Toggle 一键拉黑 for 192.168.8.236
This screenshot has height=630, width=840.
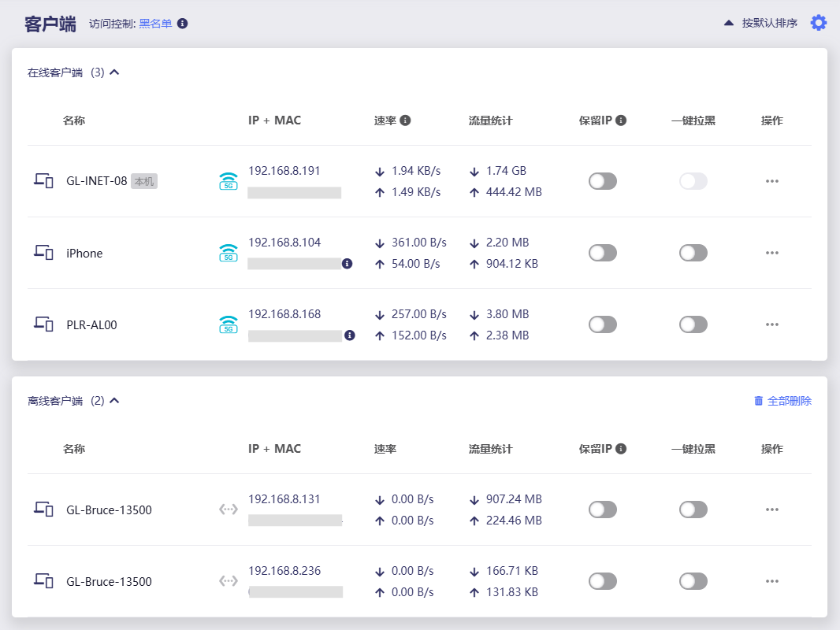[693, 581]
